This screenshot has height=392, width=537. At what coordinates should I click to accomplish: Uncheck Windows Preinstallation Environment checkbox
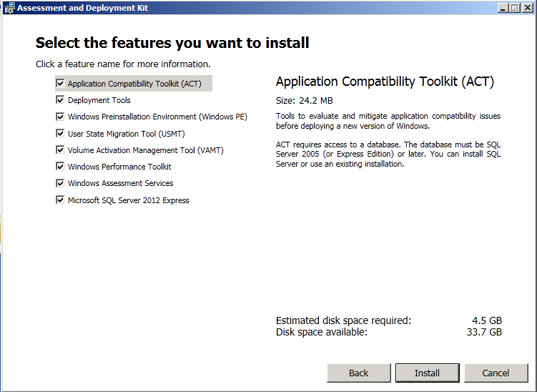pos(60,117)
